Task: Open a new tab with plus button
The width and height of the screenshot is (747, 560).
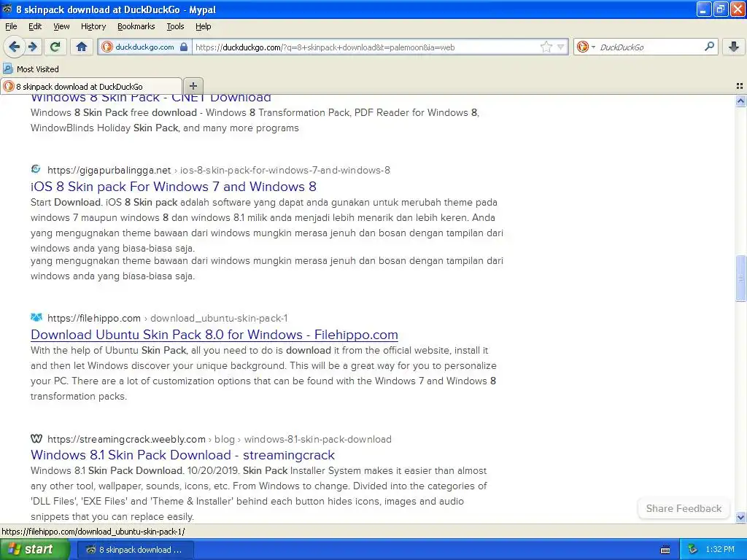Action: click(193, 86)
